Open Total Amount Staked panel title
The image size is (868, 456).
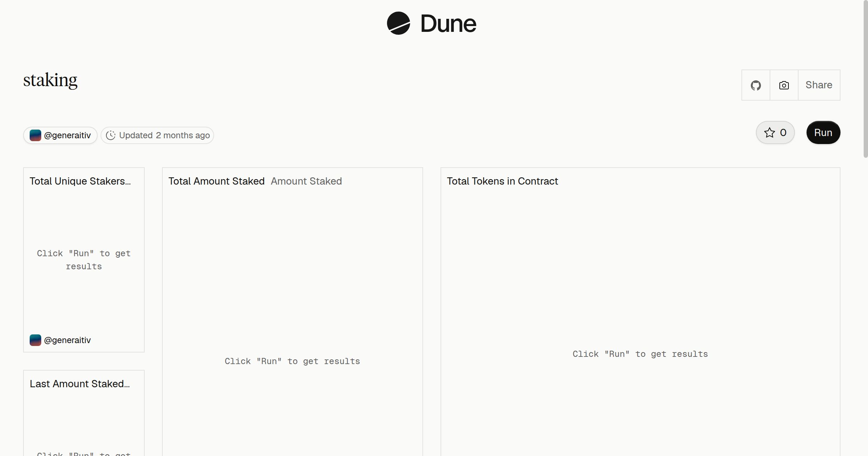point(217,181)
